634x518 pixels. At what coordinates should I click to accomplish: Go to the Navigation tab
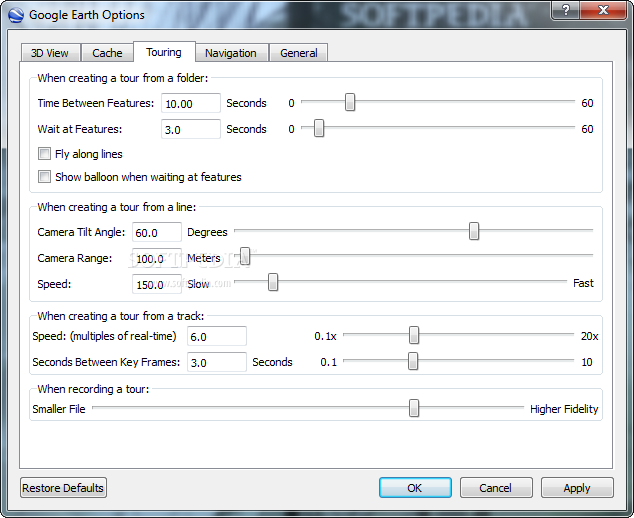click(x=231, y=53)
